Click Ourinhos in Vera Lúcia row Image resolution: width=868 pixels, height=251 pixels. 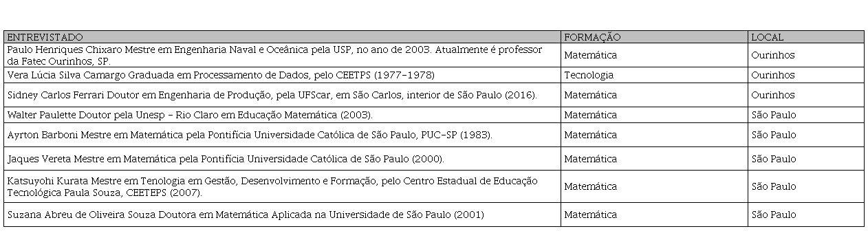tap(773, 75)
